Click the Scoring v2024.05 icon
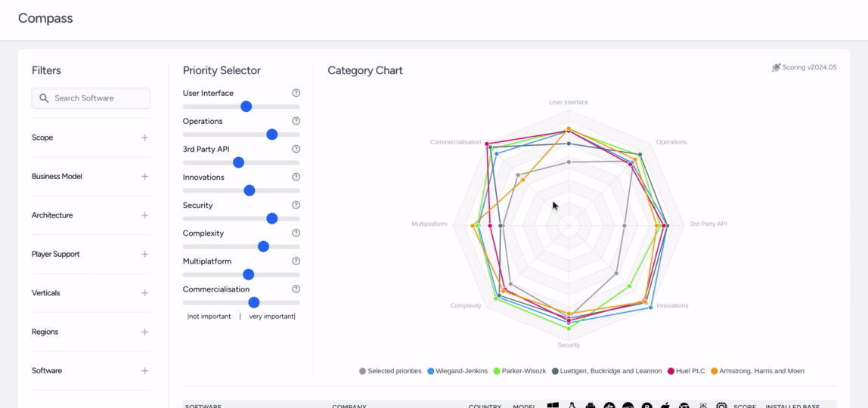 [x=776, y=68]
